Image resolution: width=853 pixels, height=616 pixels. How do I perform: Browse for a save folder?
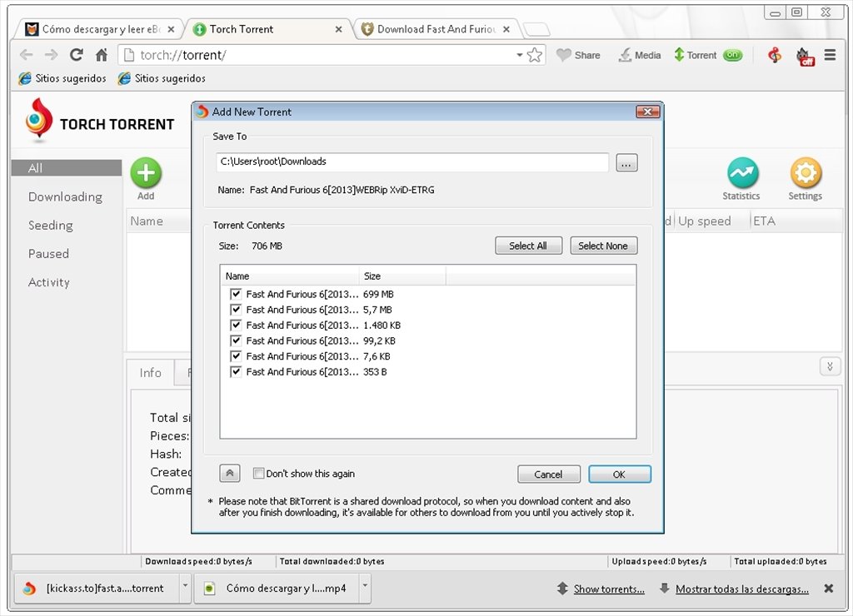626,162
